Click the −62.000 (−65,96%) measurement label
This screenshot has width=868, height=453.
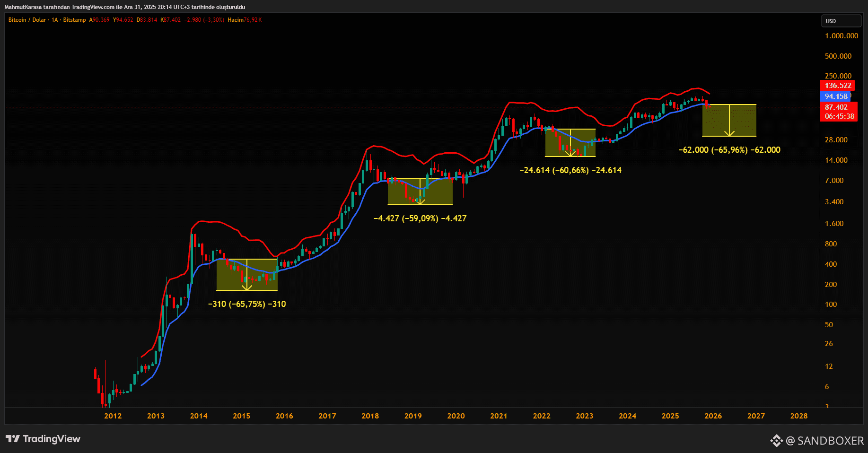coord(729,150)
